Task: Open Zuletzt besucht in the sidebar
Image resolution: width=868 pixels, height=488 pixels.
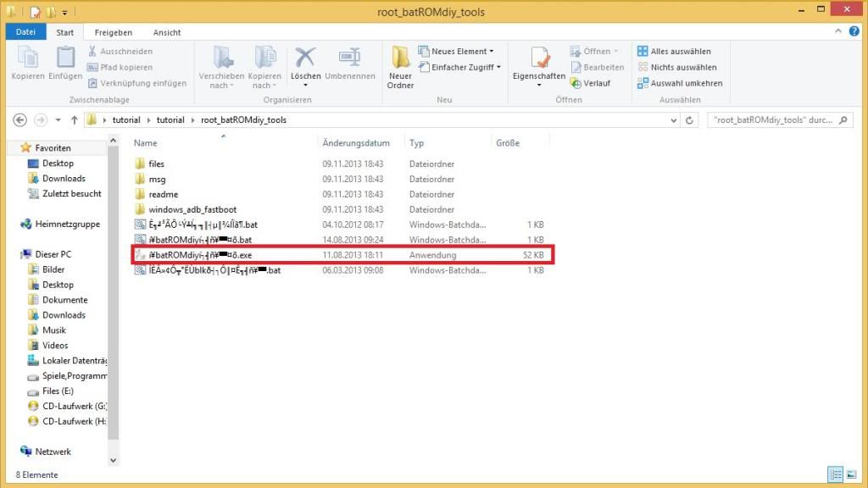Action: [71, 194]
